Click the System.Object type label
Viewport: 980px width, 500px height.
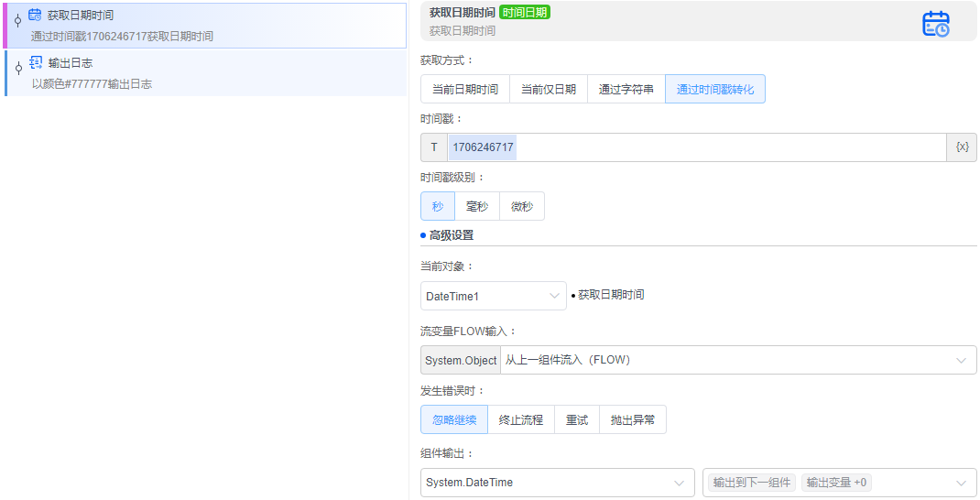(x=461, y=360)
